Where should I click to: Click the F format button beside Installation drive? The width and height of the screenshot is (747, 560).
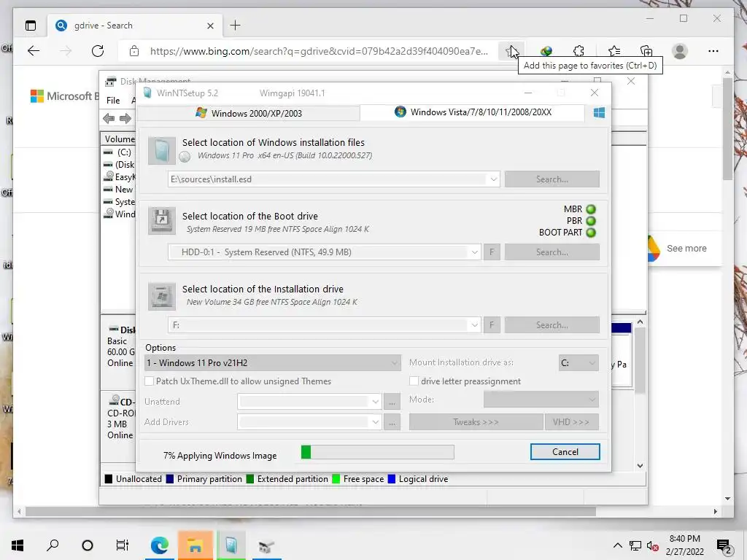[x=492, y=325]
